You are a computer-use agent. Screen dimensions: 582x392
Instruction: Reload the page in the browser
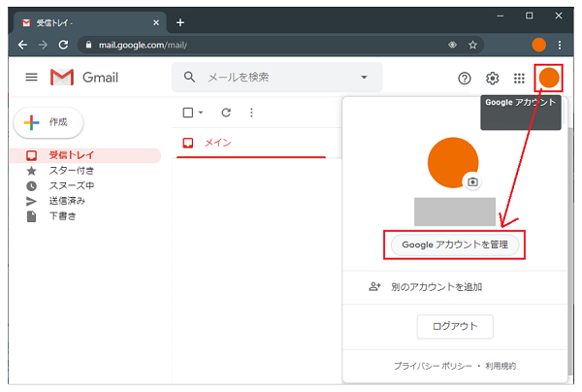pos(64,45)
